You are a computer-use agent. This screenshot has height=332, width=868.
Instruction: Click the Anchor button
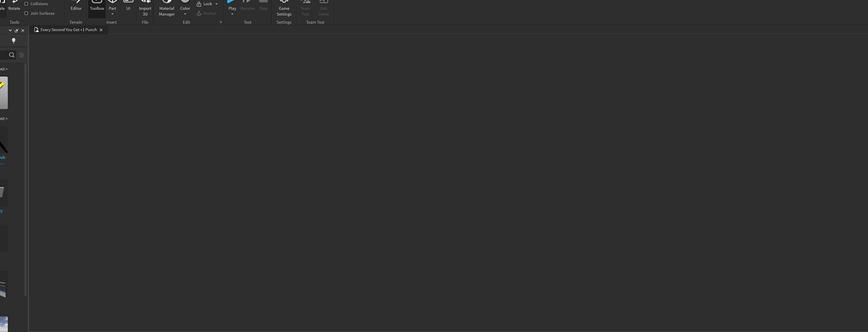coord(207,14)
